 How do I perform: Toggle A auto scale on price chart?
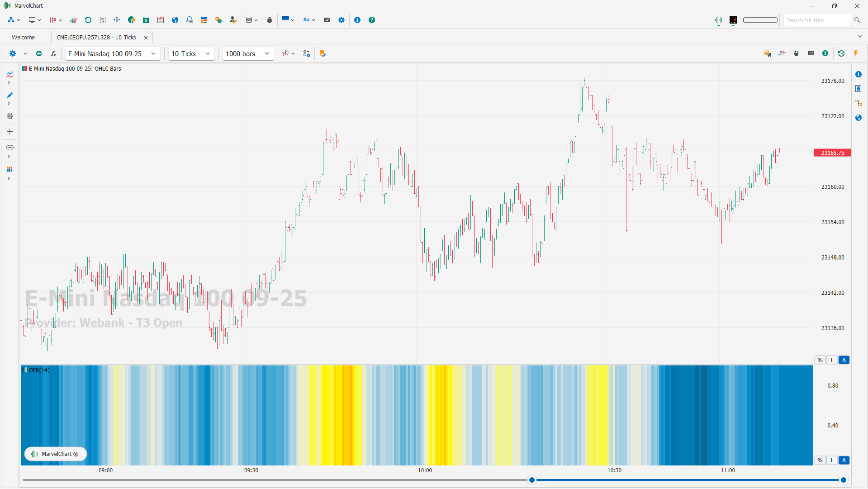(x=844, y=360)
